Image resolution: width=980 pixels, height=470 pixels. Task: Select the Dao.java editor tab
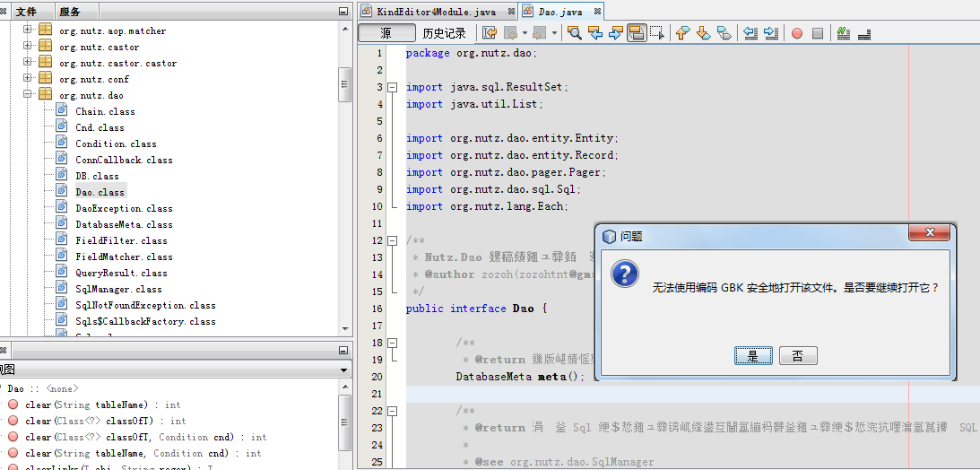560,12
